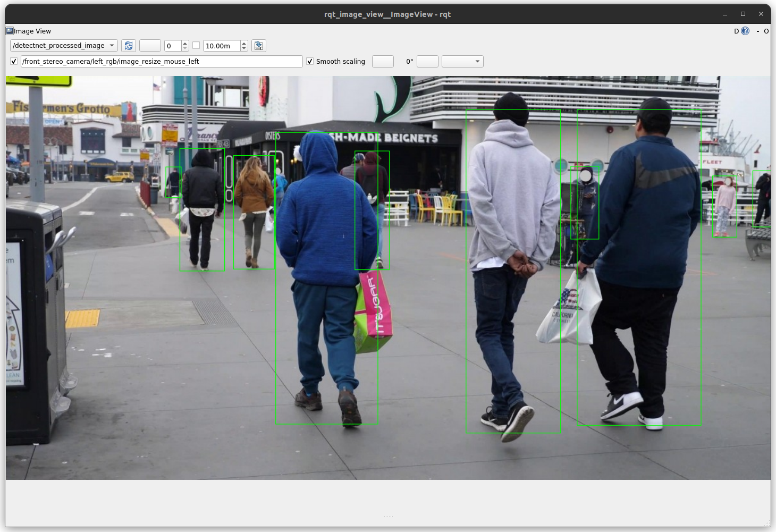776x532 pixels.
Task: Click inside the camera topic text field
Action: click(x=159, y=61)
